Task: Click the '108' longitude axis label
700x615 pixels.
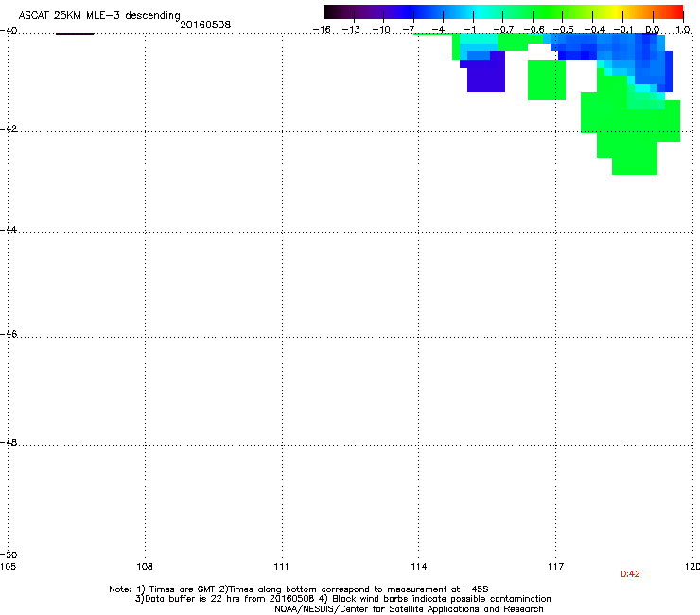Action: pos(145,567)
